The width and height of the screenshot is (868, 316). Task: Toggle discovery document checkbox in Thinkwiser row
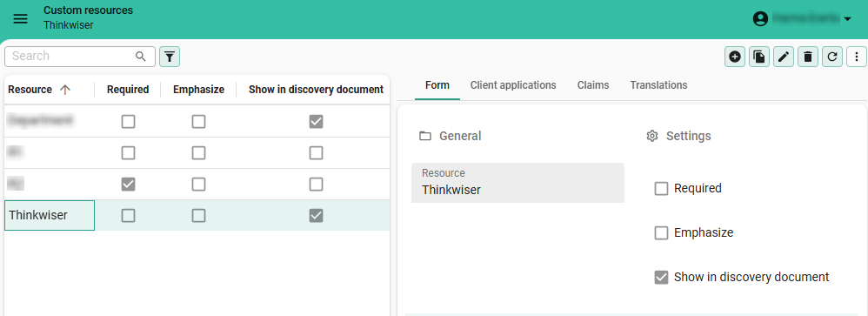point(316,215)
